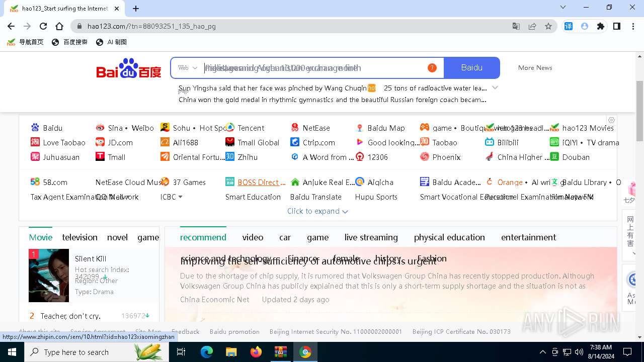Go to Chrome home page icon
Viewport: 644px width, 362px height.
point(59,26)
